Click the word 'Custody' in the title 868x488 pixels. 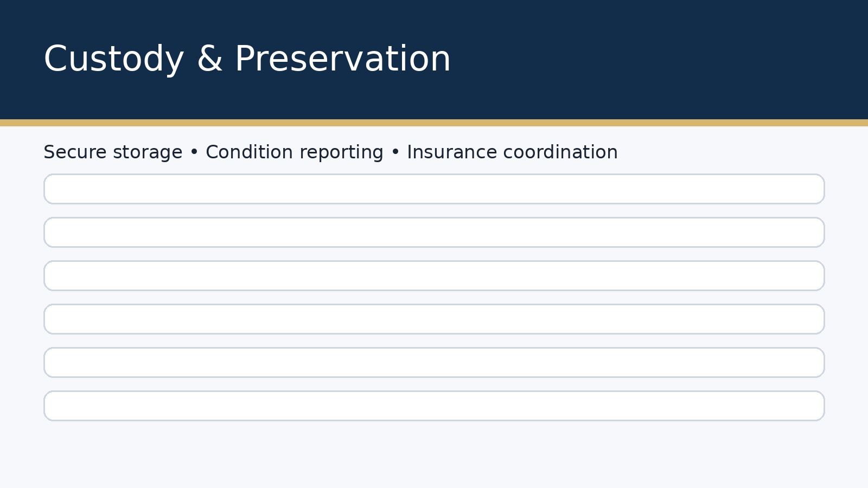114,59
